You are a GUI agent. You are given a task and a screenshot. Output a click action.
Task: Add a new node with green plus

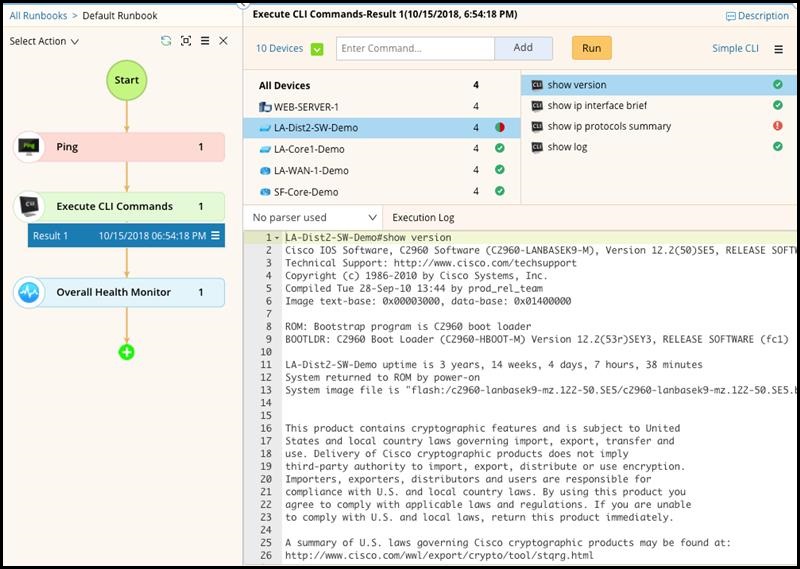click(x=127, y=352)
